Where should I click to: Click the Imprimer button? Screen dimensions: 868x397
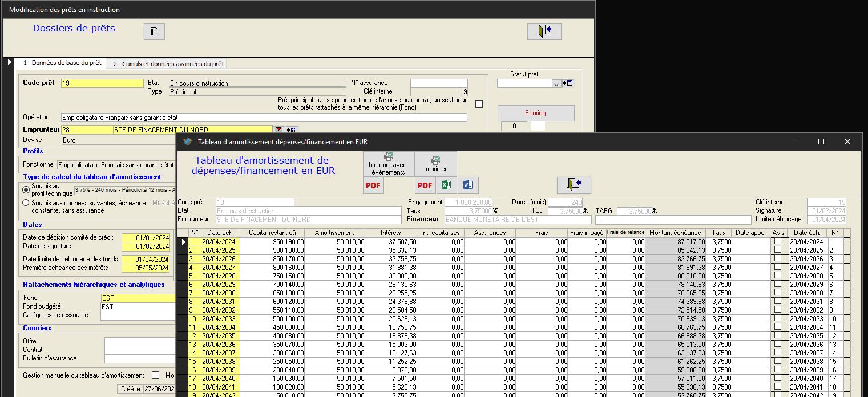click(x=435, y=164)
